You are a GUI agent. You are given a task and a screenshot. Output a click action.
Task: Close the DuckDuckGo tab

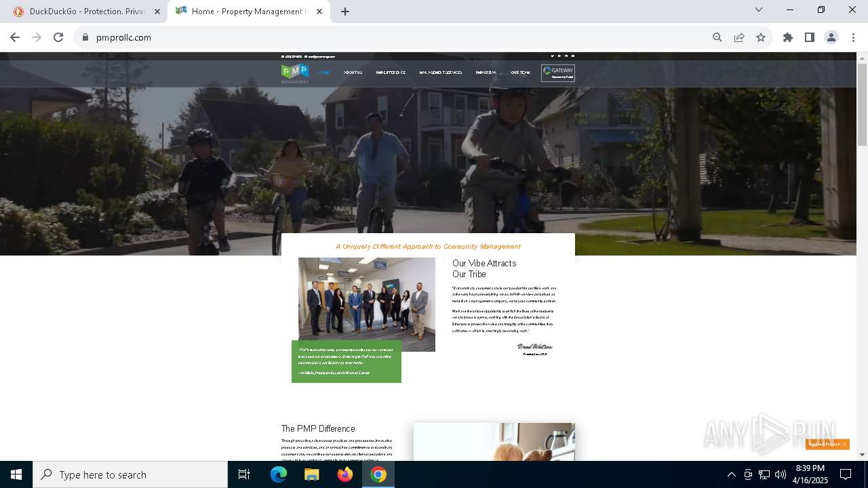click(x=157, y=12)
